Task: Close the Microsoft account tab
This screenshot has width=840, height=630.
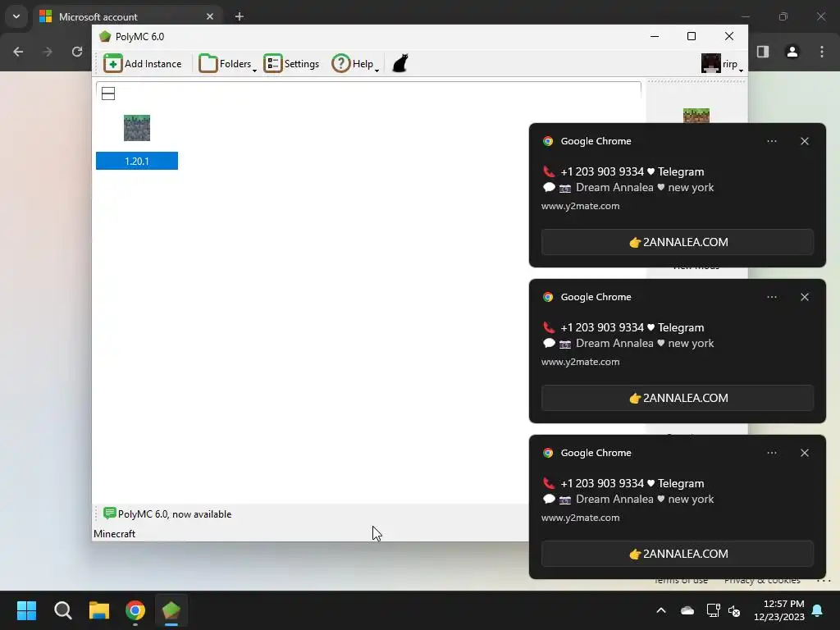Action: click(x=209, y=16)
